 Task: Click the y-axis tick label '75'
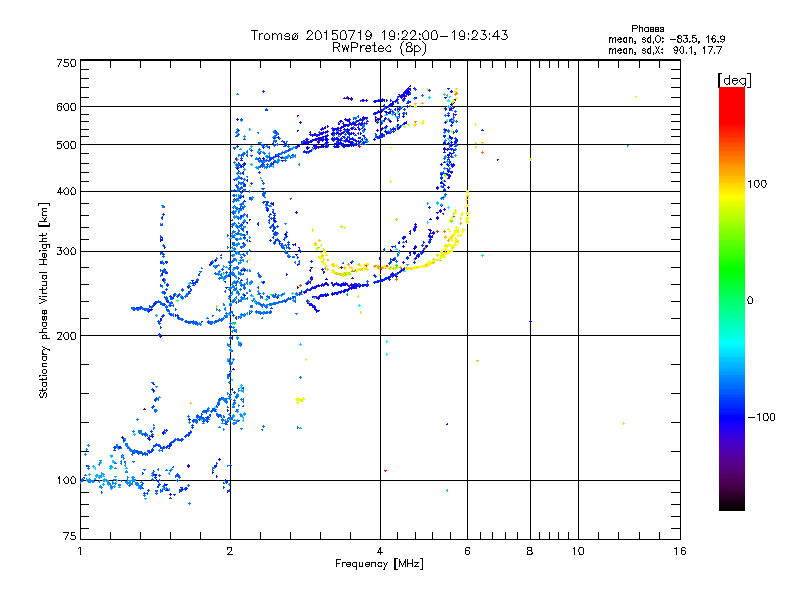click(x=70, y=536)
